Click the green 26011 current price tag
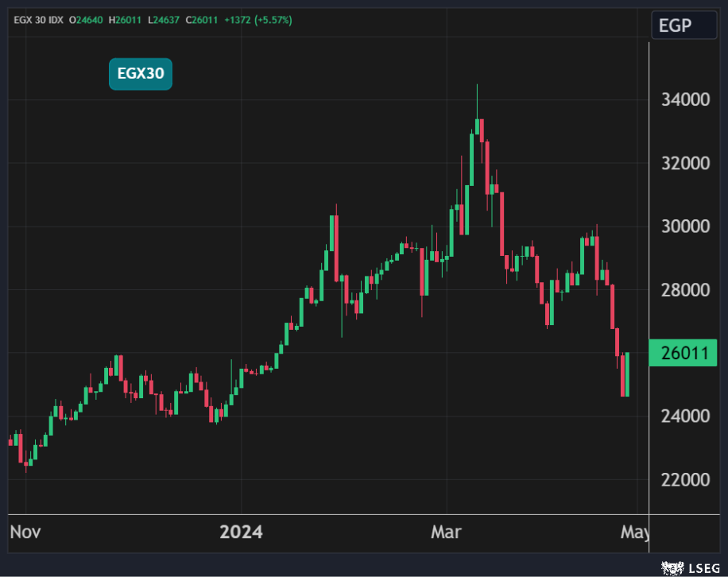The image size is (728, 577). pos(683,353)
